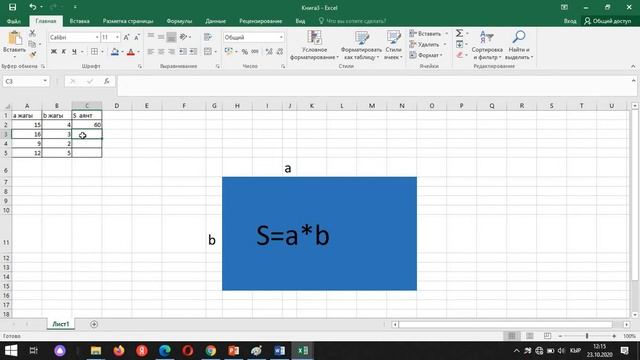Pick the red font color swatch

pyautogui.click(x=131, y=51)
